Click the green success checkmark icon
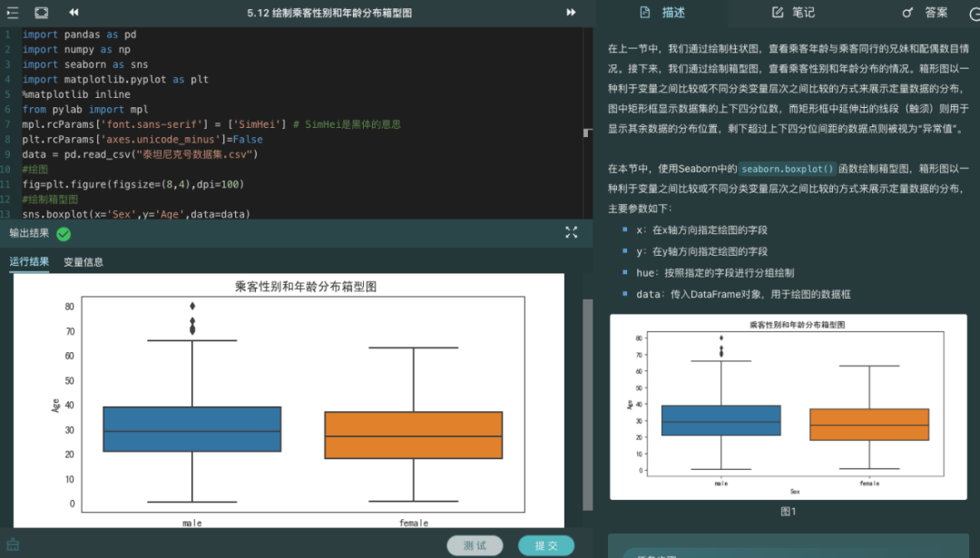 [64, 234]
